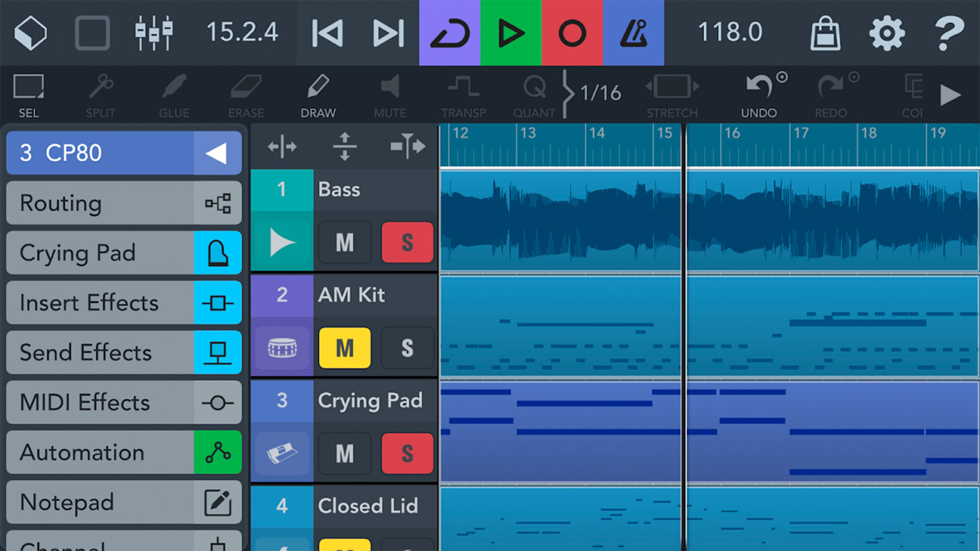
Task: Unmute the AM Kit track
Action: coord(345,348)
